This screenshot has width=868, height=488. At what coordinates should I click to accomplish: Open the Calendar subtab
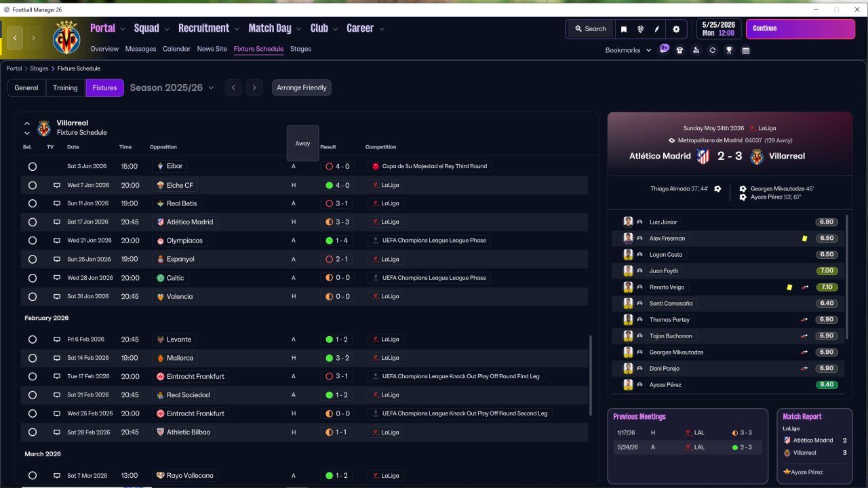pos(176,49)
